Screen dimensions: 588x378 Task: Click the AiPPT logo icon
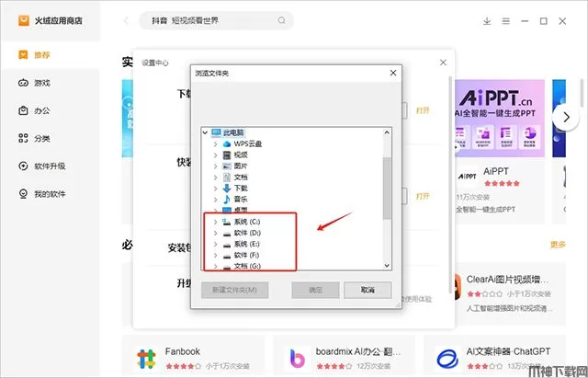(x=467, y=176)
